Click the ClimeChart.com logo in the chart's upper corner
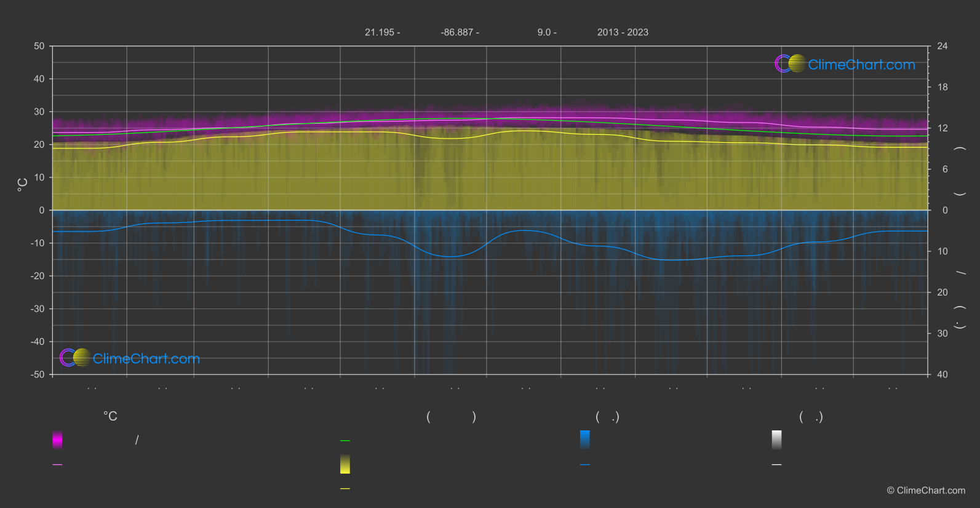 [845, 64]
